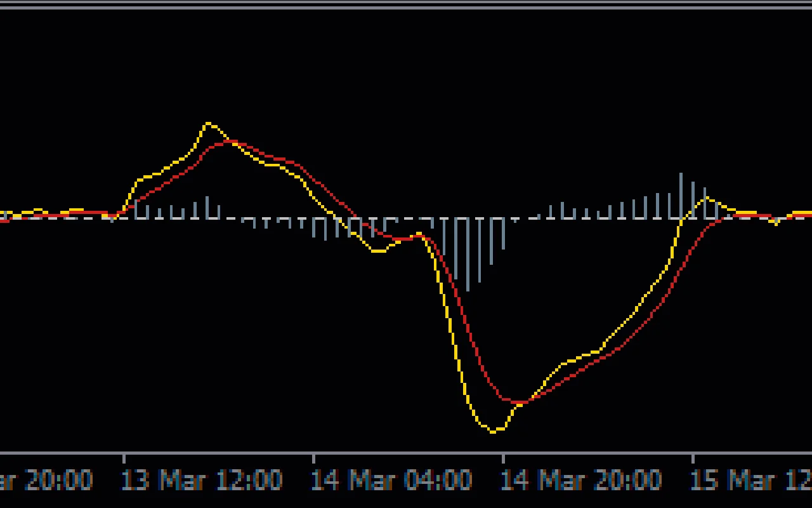Click the tick mark above 14 Mar 20:00
This screenshot has height=508, width=812.
504,458
